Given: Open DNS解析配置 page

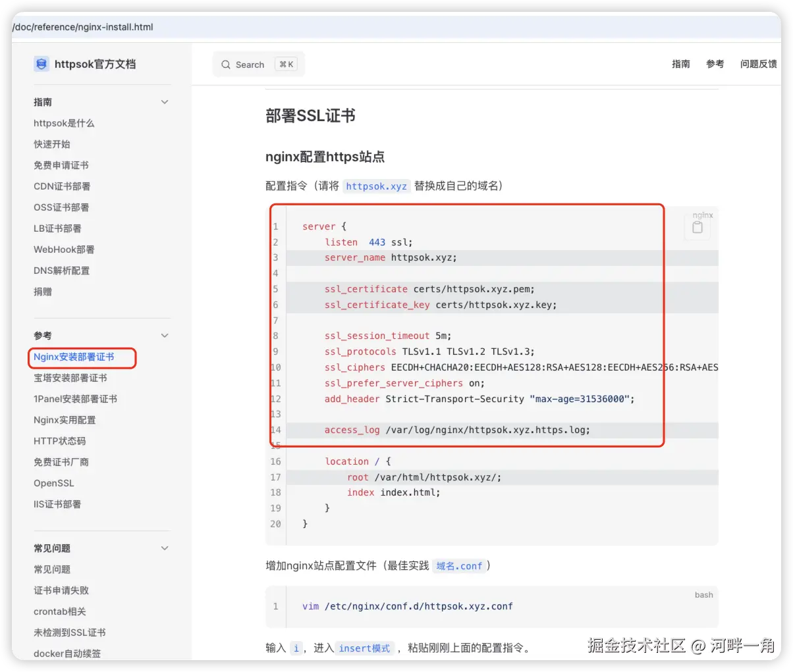Looking at the screenshot, I should [61, 271].
